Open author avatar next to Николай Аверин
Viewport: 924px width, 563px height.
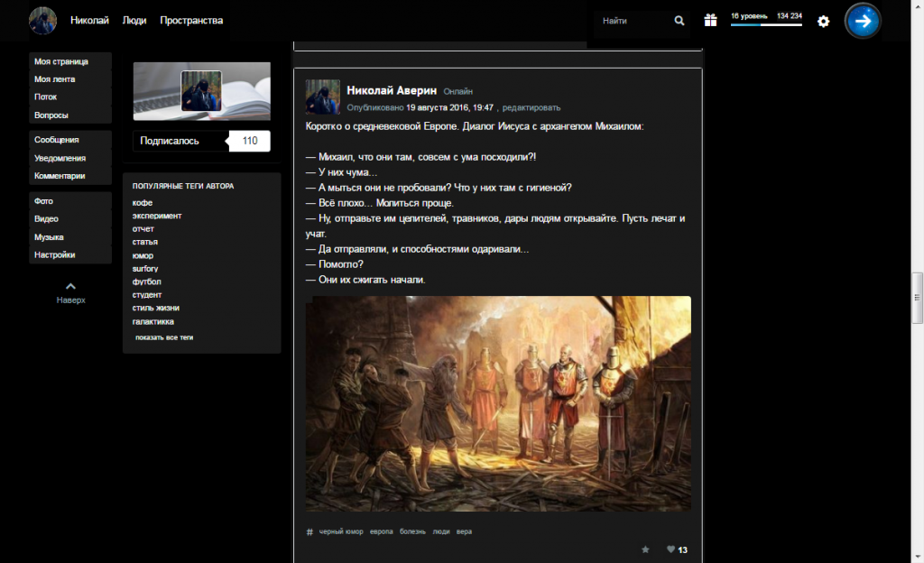pyautogui.click(x=322, y=97)
